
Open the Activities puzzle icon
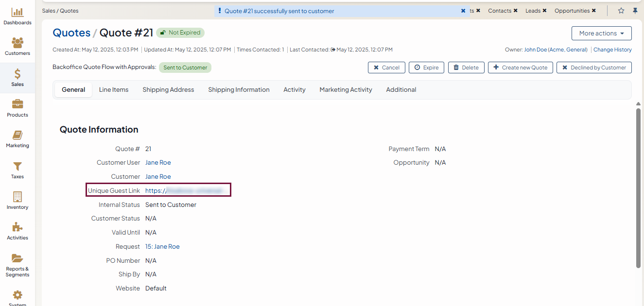[17, 227]
